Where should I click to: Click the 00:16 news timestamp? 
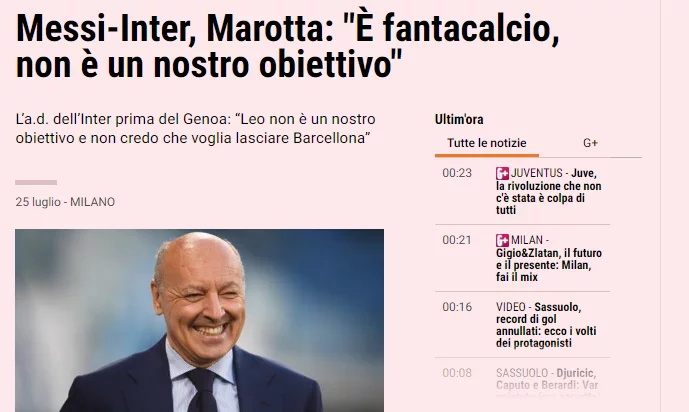457,307
